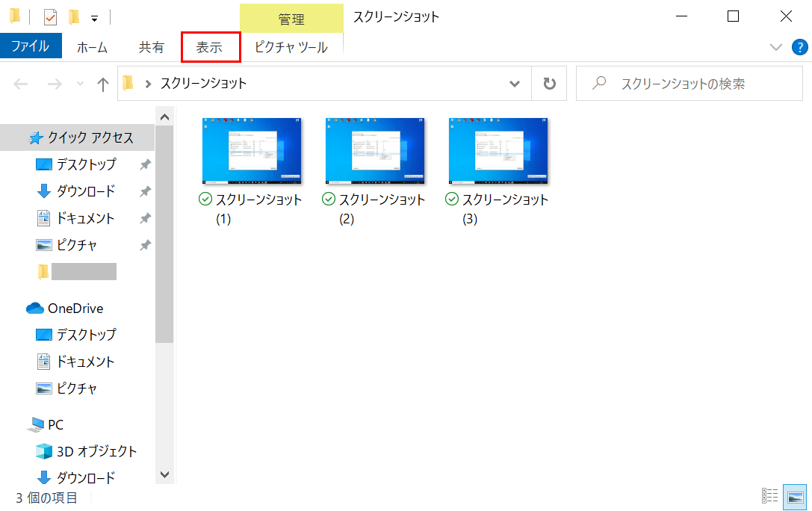Click the navigation pane scroll up arrow
The height and width of the screenshot is (511, 812).
tap(164, 117)
